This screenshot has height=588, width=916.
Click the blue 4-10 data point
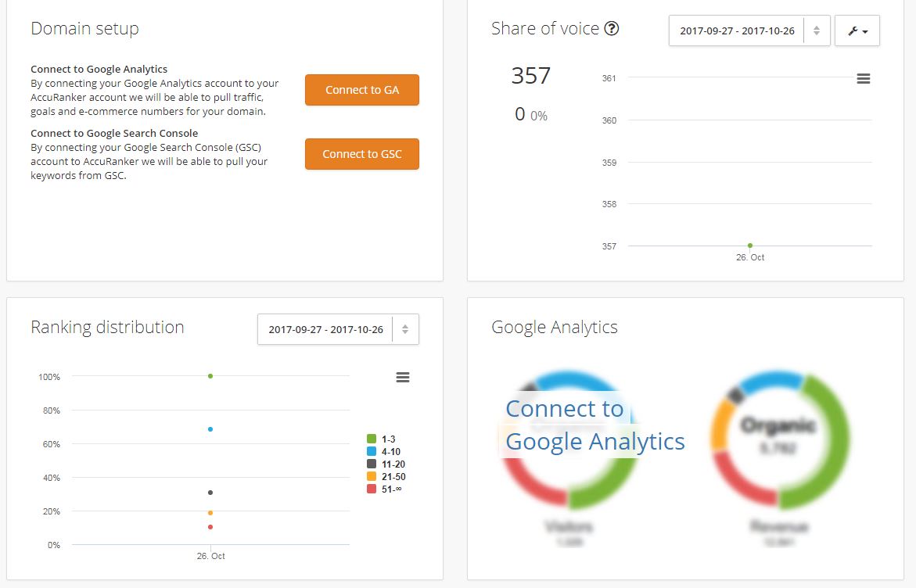pos(210,429)
